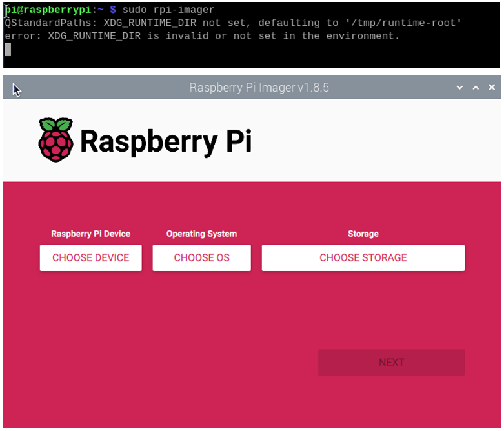The width and height of the screenshot is (504, 431).
Task: Select the CHOOSE STORAGE button
Action: [363, 258]
